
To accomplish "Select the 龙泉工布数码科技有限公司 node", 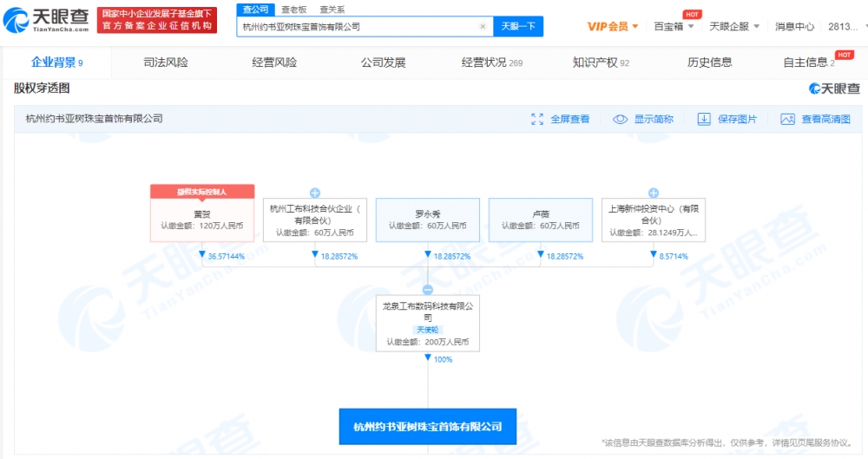I will (x=428, y=324).
